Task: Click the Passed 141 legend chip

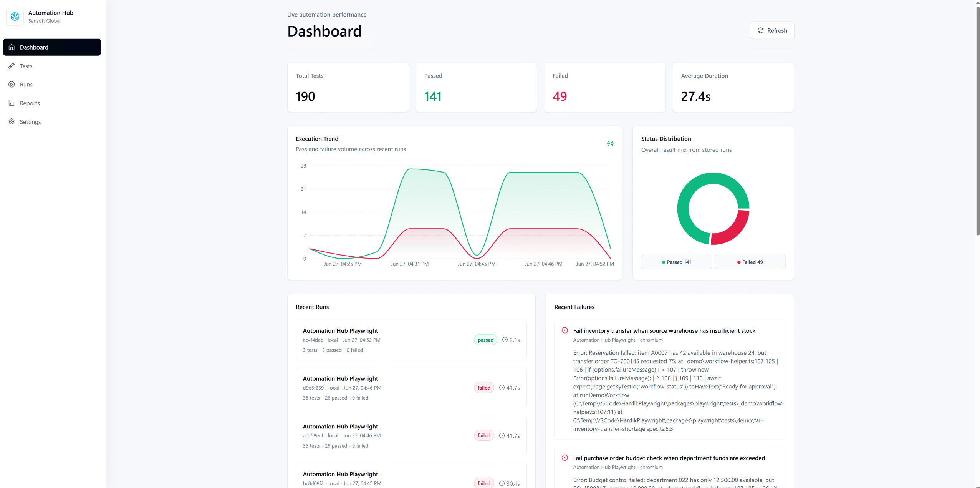Action: (676, 262)
